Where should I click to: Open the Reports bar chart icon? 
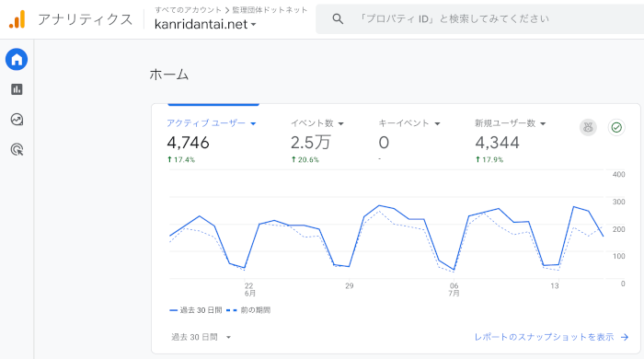[x=17, y=89]
